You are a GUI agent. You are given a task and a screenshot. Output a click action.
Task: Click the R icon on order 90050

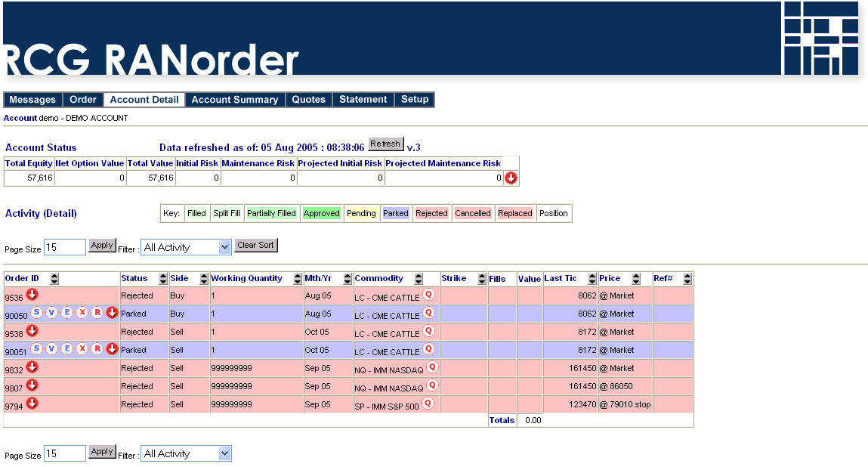click(97, 313)
